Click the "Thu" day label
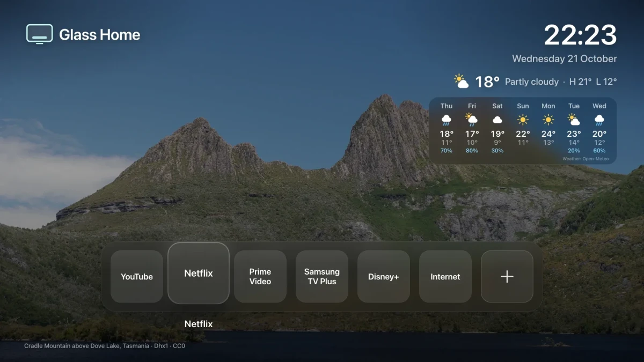 (x=447, y=106)
